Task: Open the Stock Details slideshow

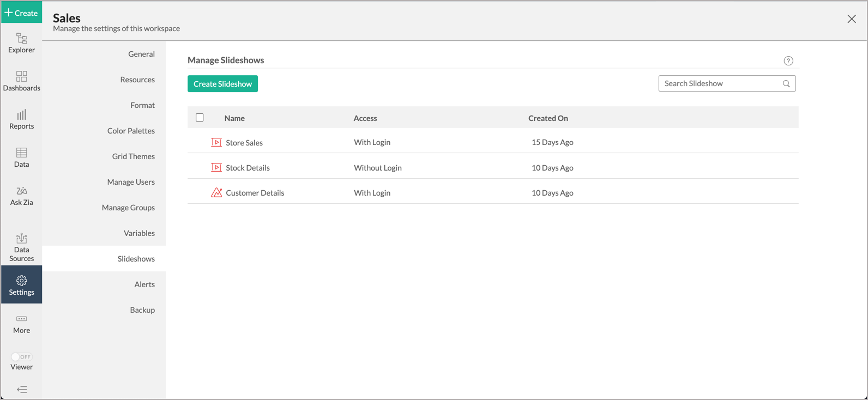Action: (248, 168)
